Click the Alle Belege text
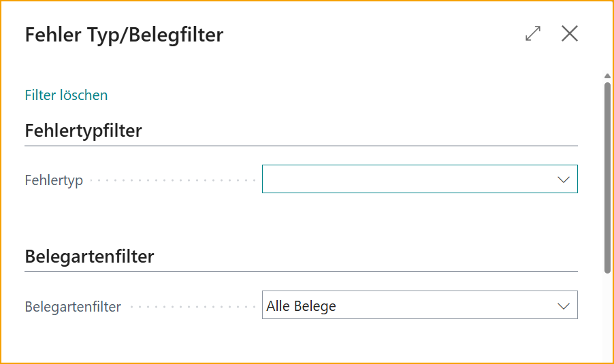Viewport: 614px width, 364px height. tap(301, 306)
